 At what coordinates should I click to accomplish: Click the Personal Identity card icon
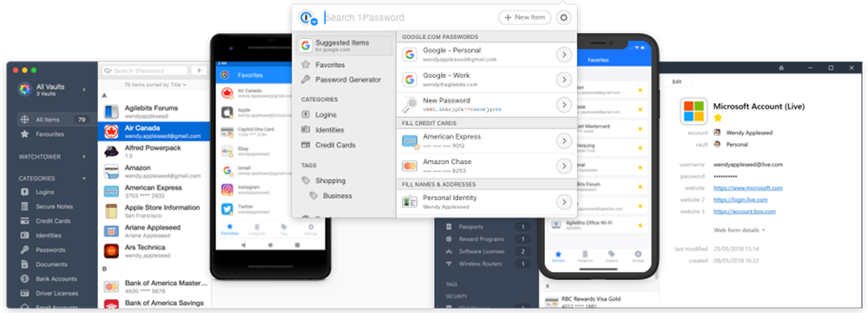[x=410, y=202]
